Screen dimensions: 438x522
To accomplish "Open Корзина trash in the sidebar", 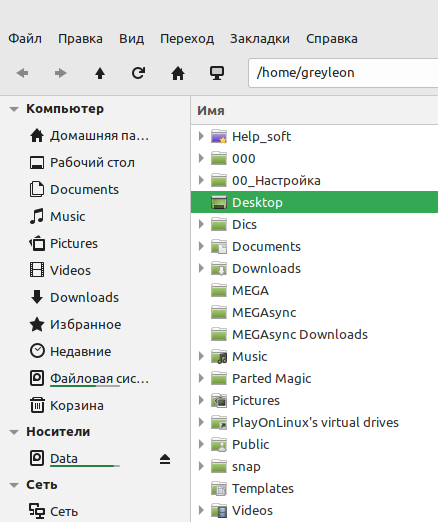I will tap(77, 405).
